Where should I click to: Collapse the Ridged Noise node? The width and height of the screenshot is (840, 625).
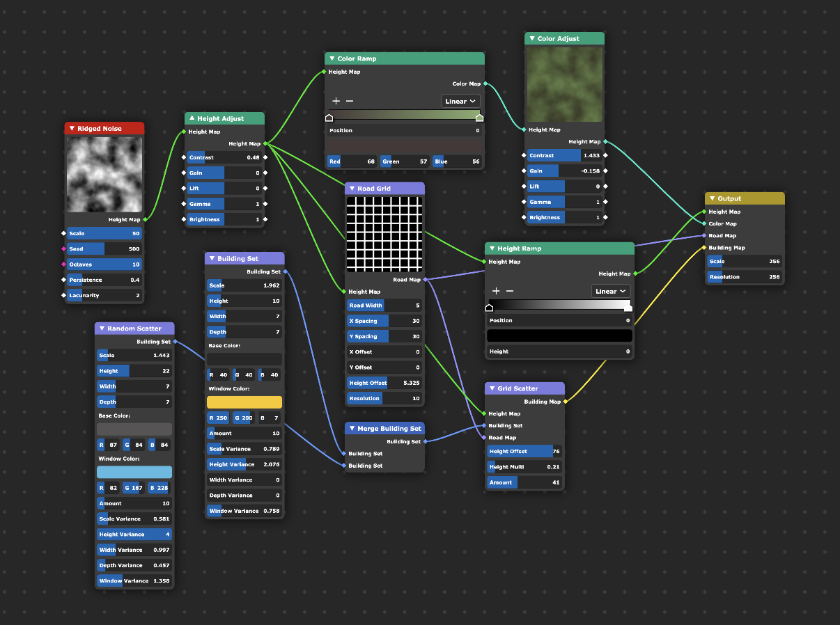tap(72, 129)
